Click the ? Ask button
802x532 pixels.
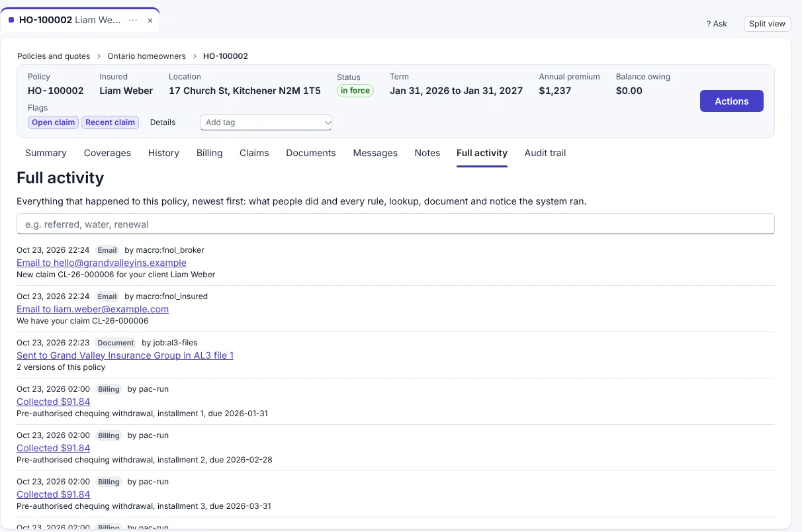[x=717, y=24]
